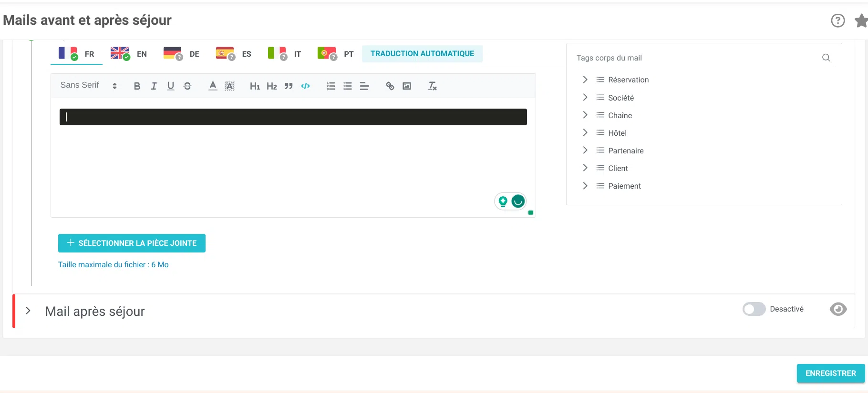Insert an image into mail body
868x393 pixels.
click(x=407, y=86)
